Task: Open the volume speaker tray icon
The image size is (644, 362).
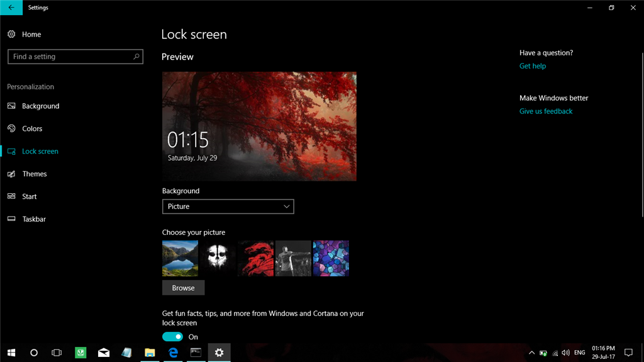Action: [566, 353]
